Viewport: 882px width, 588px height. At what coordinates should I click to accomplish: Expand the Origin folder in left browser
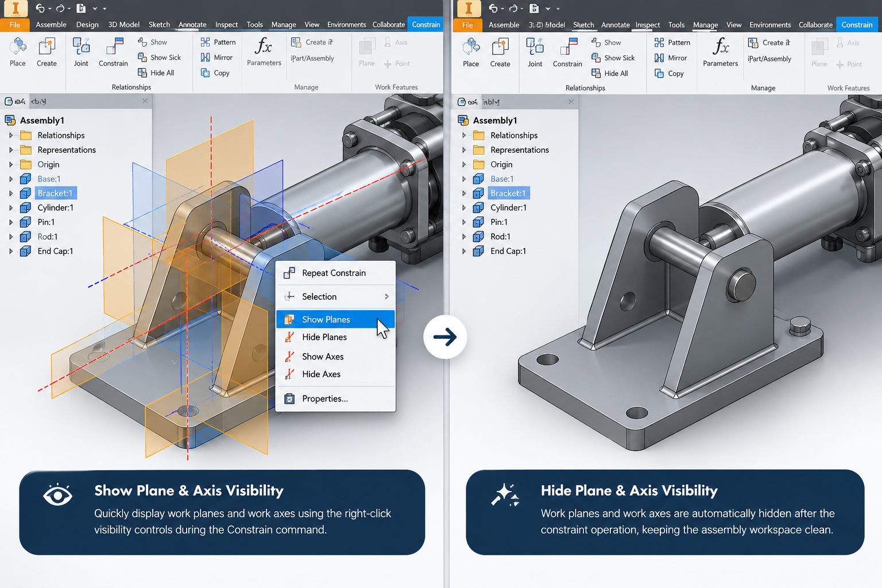(11, 164)
